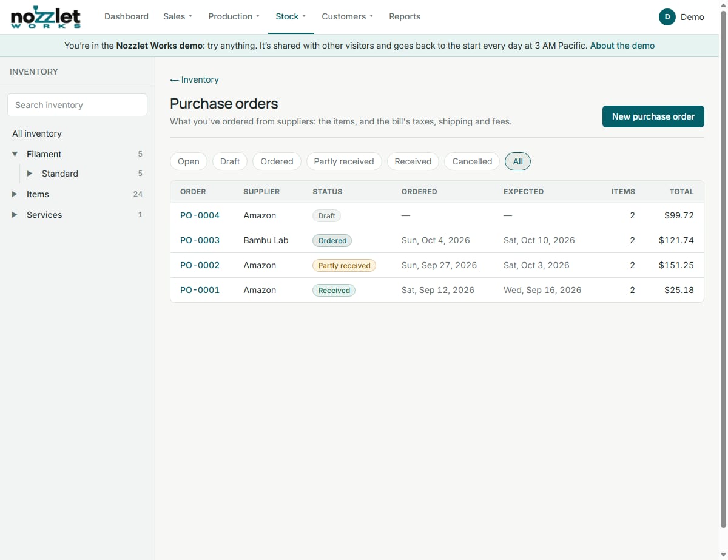This screenshot has width=728, height=560.
Task: Select the All filter pill
Action: click(517, 161)
